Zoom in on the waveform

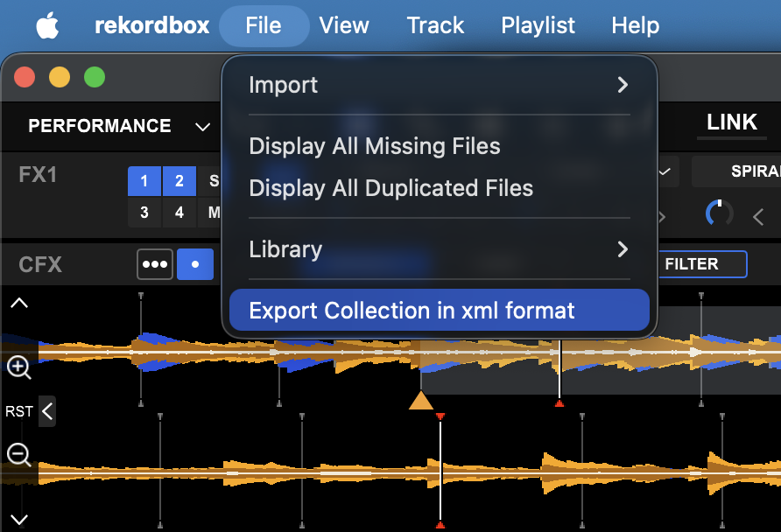pos(19,367)
